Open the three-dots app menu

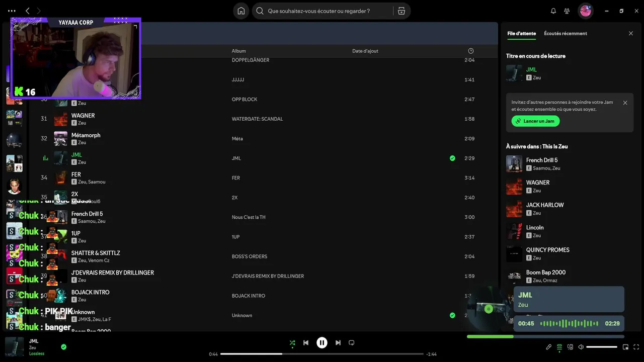[12, 11]
